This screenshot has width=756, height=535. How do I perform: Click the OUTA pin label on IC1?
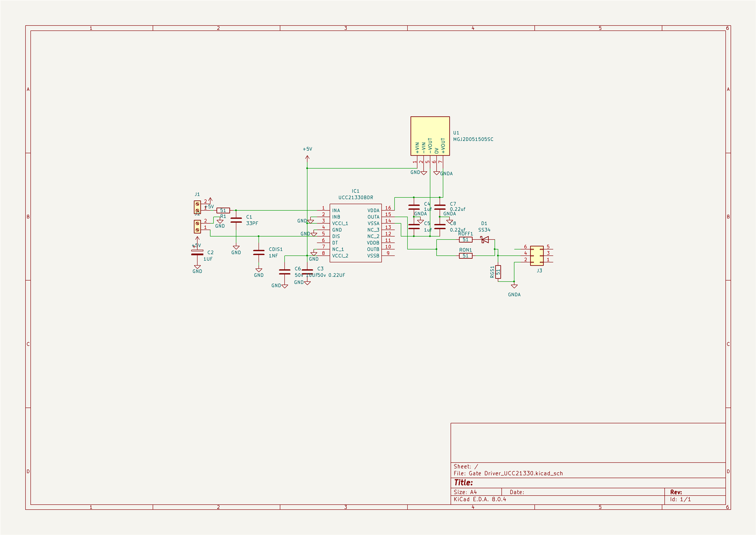pos(373,217)
